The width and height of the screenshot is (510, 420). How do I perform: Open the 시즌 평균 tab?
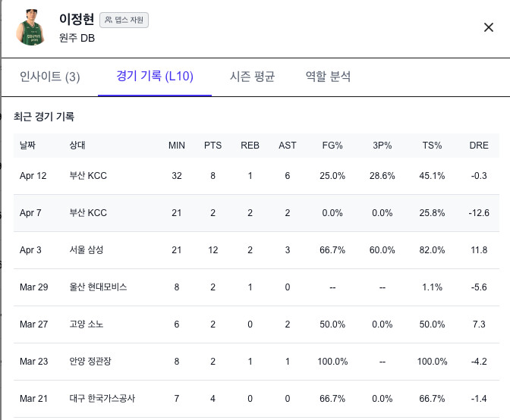point(252,77)
